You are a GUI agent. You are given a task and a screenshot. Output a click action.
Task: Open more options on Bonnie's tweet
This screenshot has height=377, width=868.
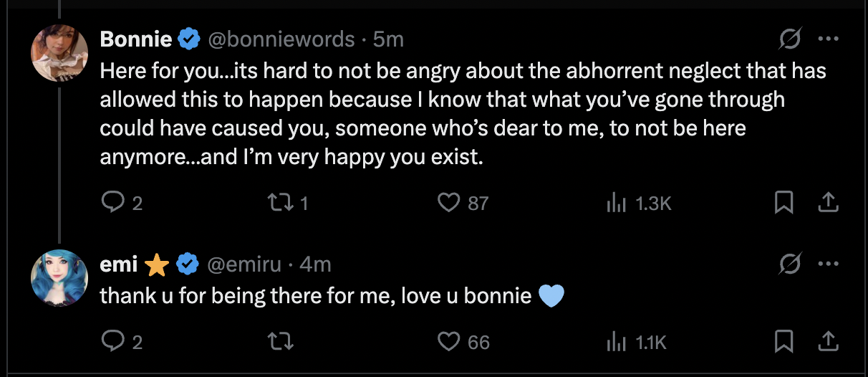pos(828,40)
